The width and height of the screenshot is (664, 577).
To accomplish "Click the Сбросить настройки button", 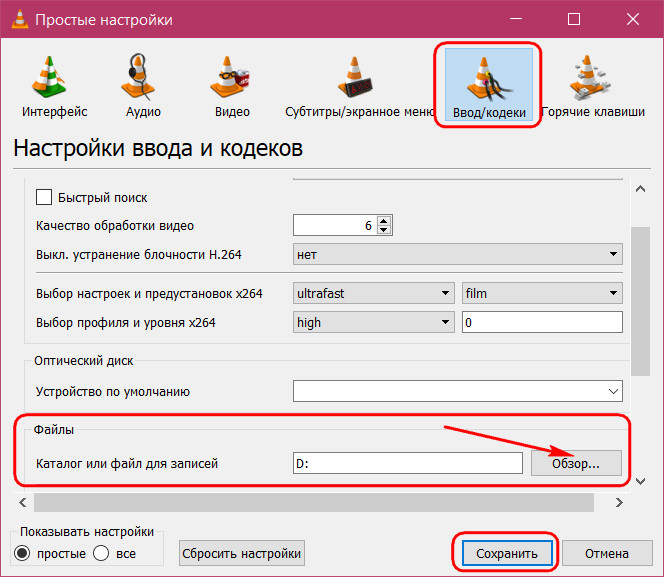I will coord(241,553).
